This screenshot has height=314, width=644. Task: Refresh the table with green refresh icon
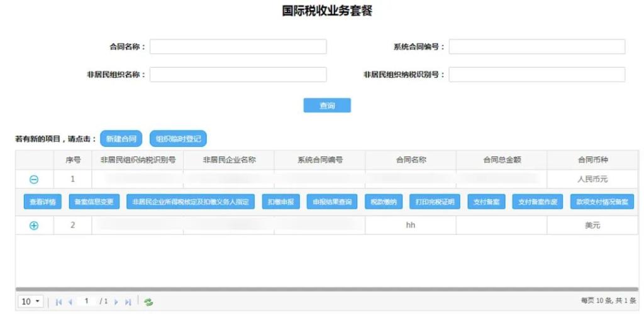pyautogui.click(x=148, y=302)
